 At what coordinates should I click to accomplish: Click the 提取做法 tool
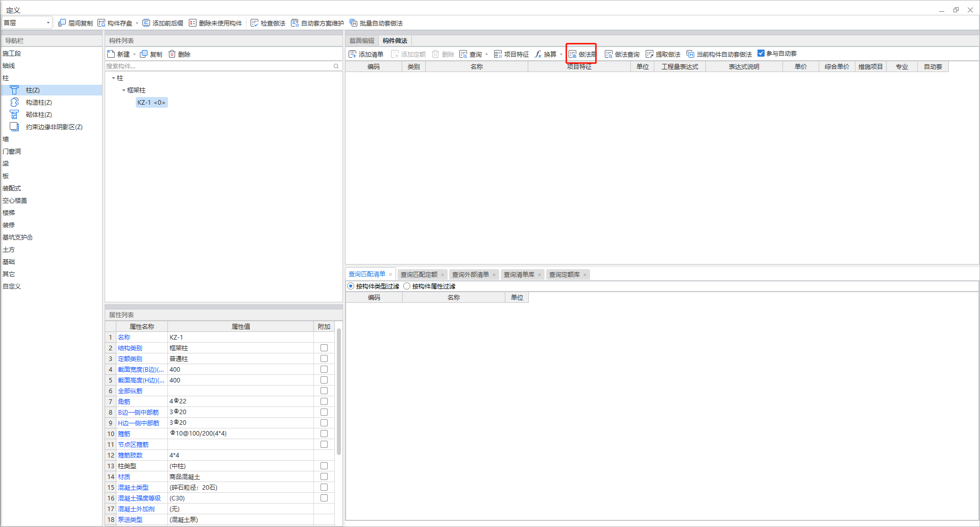663,54
